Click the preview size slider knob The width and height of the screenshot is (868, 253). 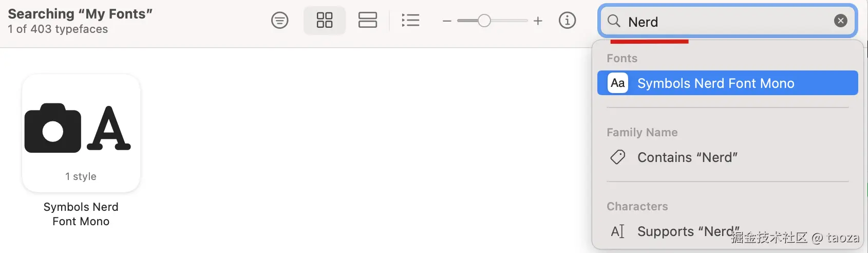click(x=484, y=21)
